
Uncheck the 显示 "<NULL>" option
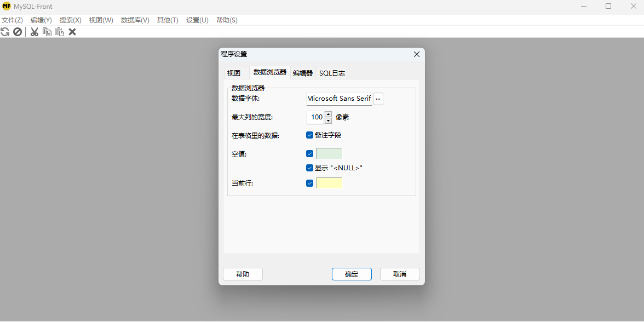[309, 168]
